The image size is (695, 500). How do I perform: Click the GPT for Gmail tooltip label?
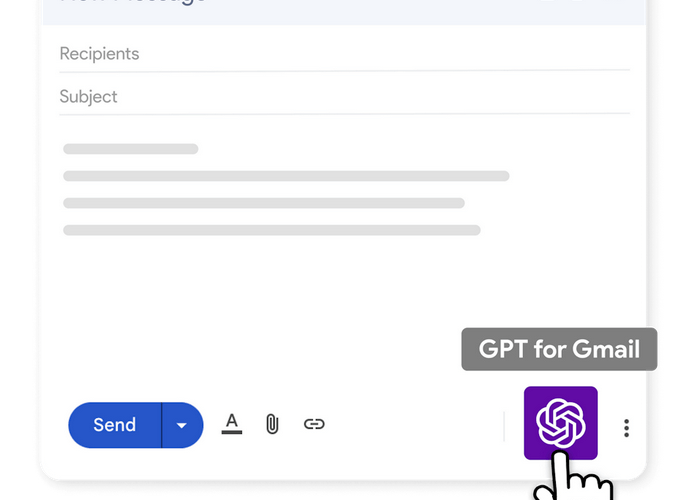tap(559, 349)
